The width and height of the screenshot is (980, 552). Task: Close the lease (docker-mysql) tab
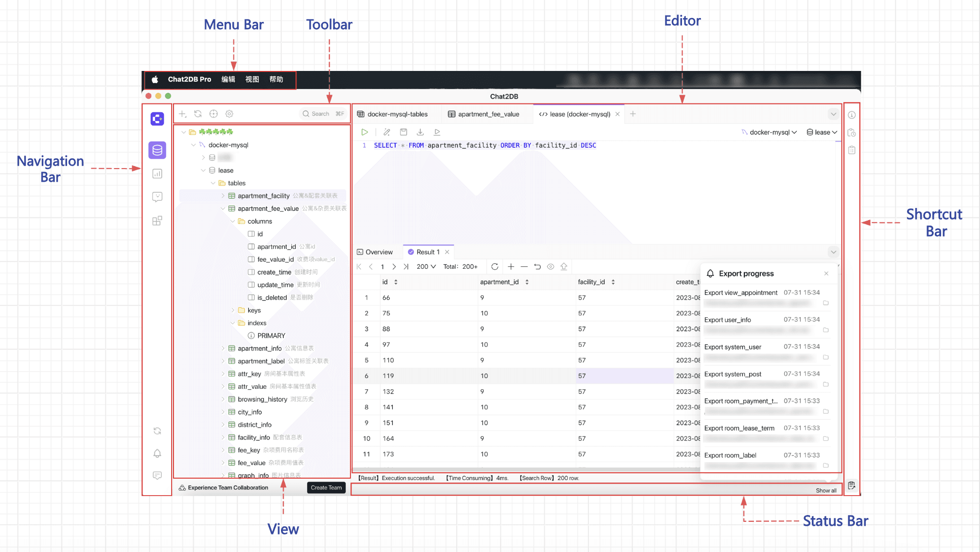tap(617, 114)
